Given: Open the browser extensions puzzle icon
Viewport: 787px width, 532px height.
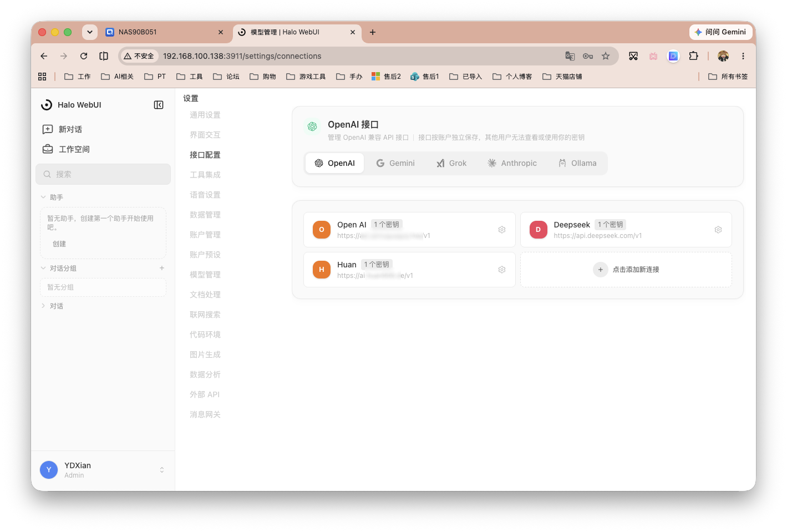Looking at the screenshot, I should point(693,56).
